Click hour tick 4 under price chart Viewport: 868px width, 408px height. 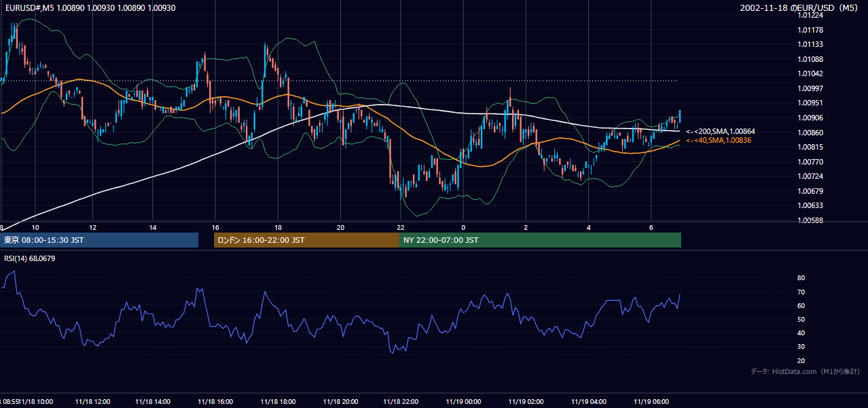point(589,227)
